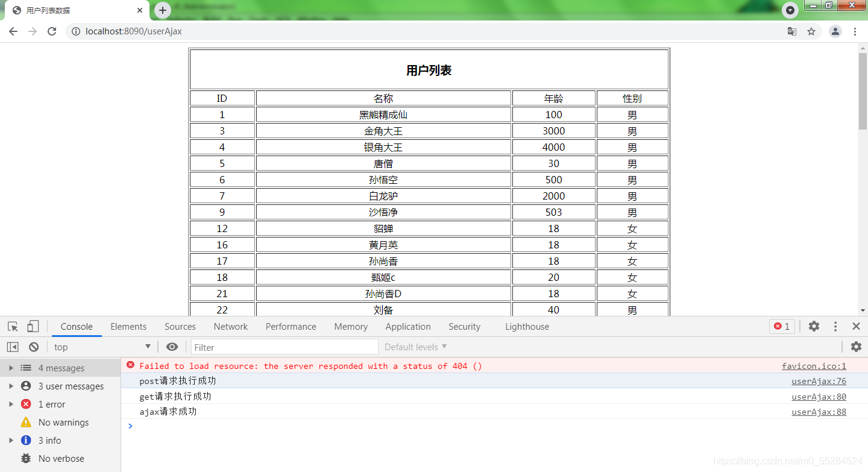Viewport: 868px width, 472px height.
Task: Toggle the device toolbar icon
Action: [33, 326]
